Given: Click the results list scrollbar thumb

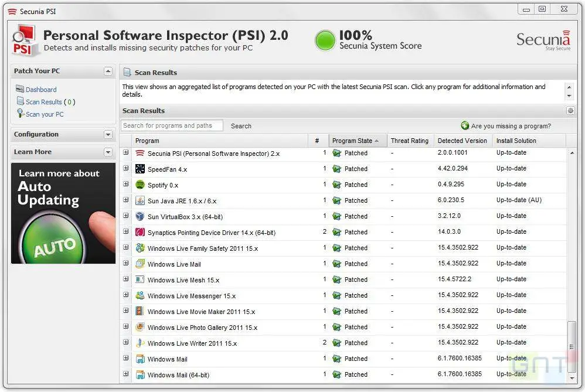Looking at the screenshot, I should tap(572, 346).
